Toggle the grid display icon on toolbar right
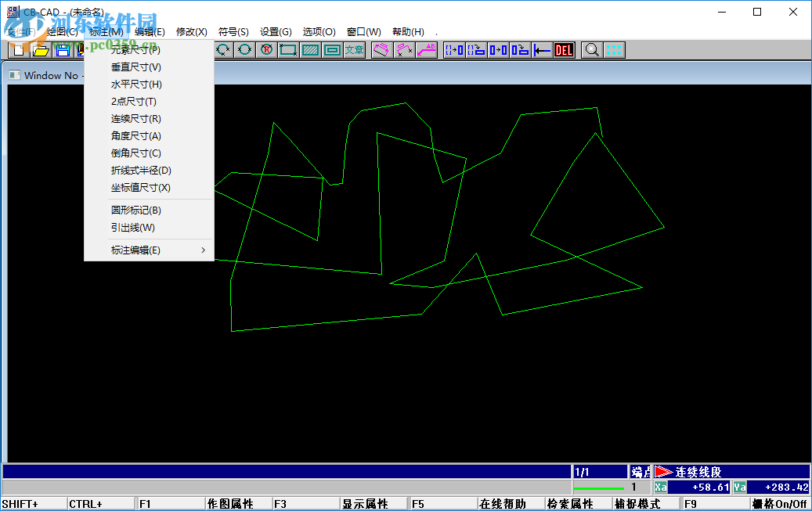This screenshot has width=812, height=511. tap(613, 49)
